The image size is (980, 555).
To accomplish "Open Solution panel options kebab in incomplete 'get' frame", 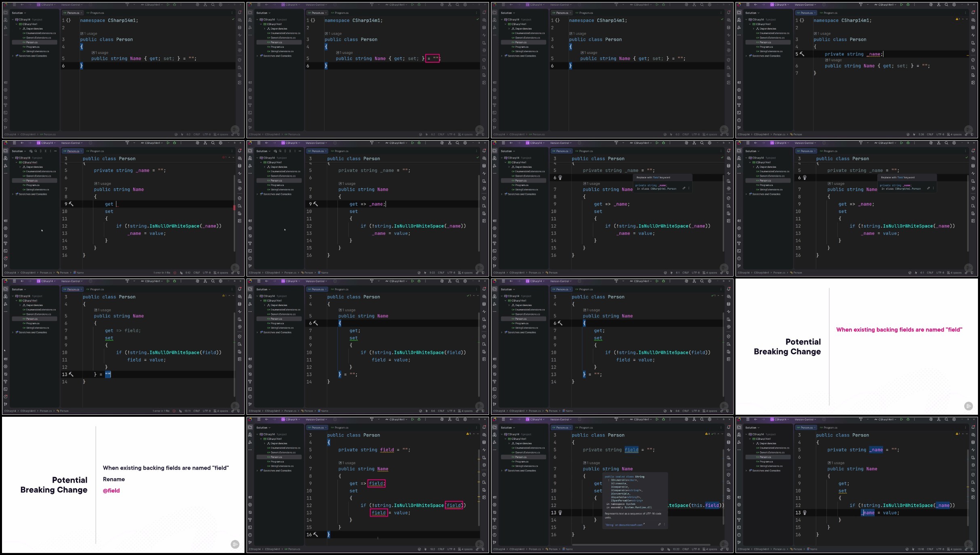I will point(51,151).
